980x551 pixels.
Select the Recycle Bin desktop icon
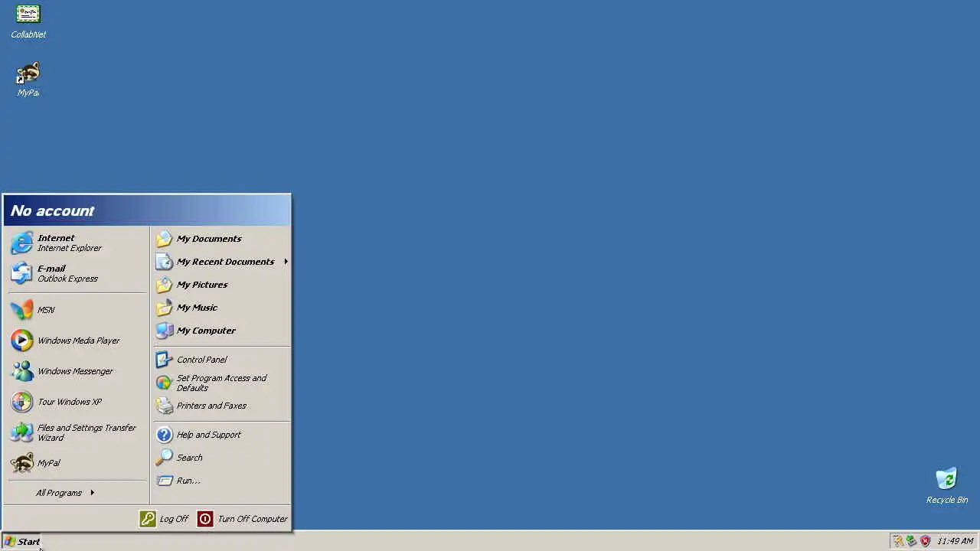(x=947, y=486)
